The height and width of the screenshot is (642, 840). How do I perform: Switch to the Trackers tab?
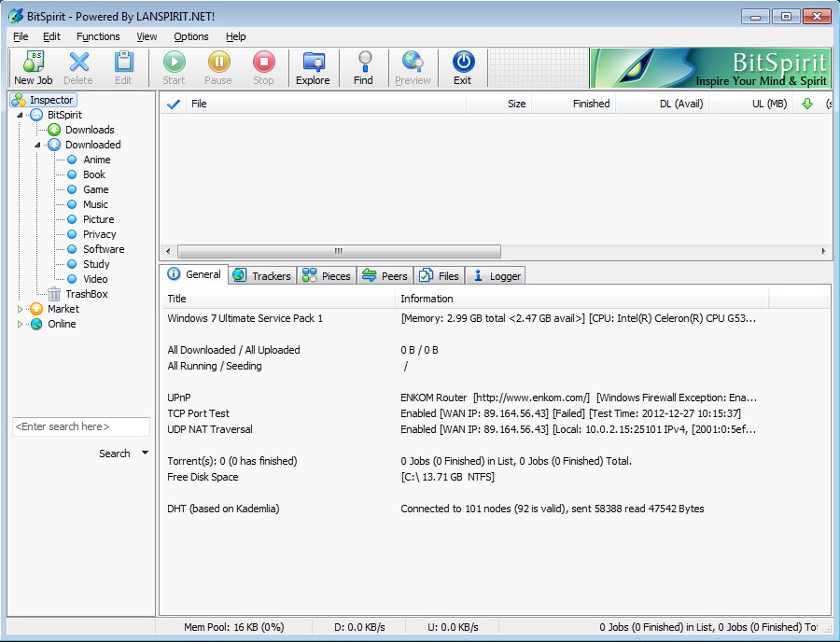(261, 275)
